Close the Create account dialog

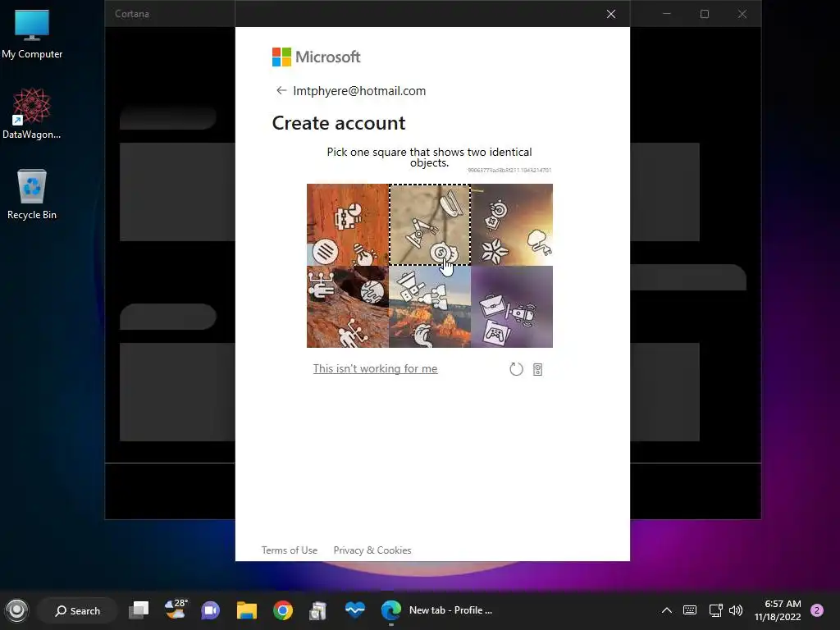tap(610, 14)
